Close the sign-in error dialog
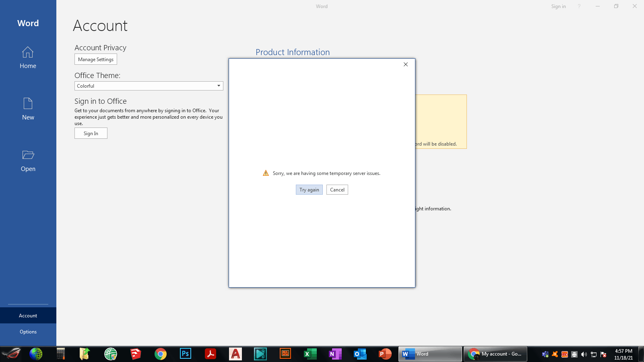The width and height of the screenshot is (644, 362). pyautogui.click(x=406, y=64)
